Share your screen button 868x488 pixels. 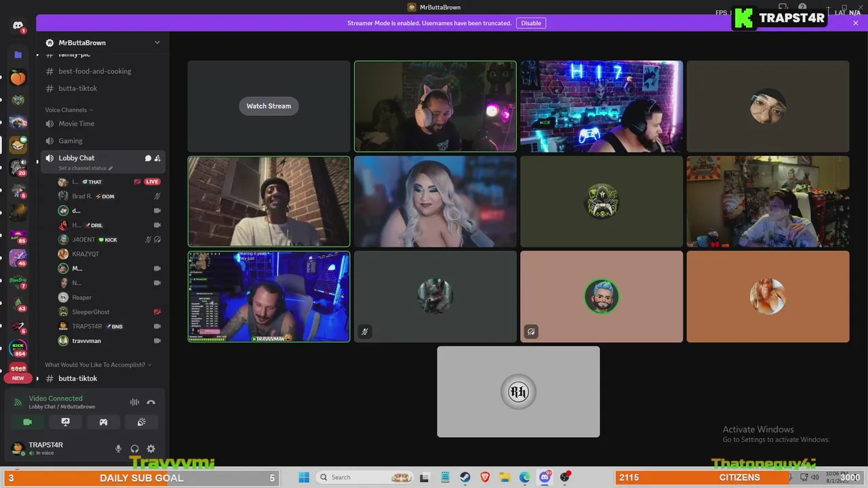65,422
